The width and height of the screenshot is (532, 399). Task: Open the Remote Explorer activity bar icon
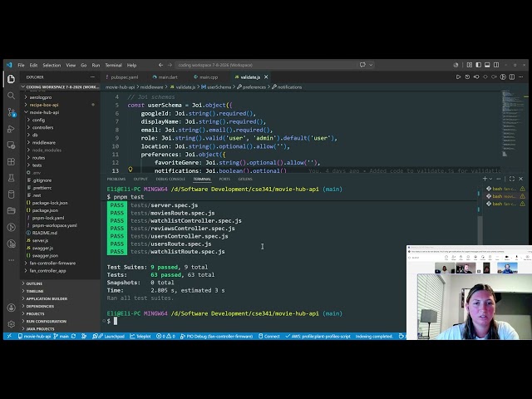pos(11,145)
